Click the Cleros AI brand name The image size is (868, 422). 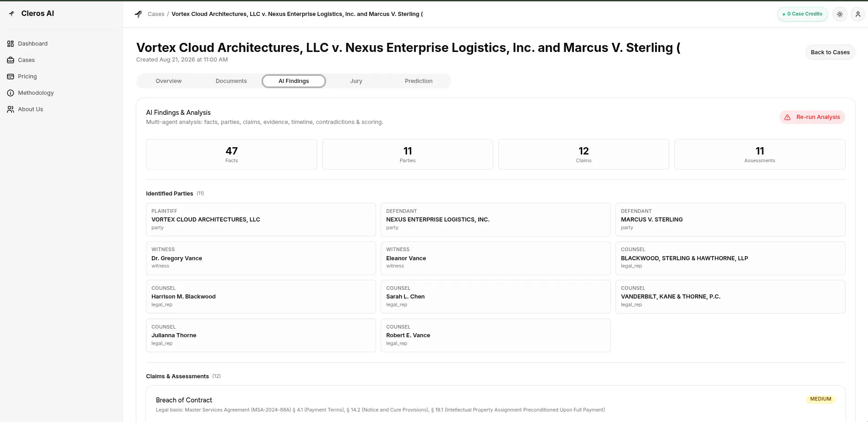[x=38, y=14]
